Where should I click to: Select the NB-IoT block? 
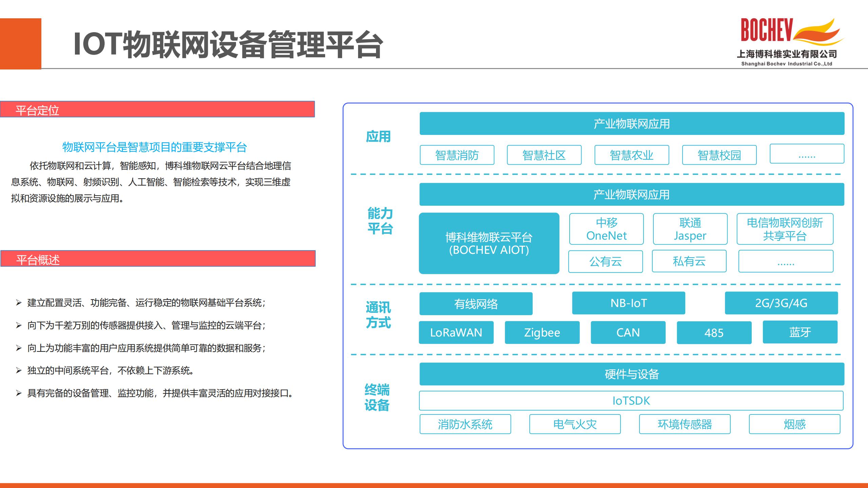(x=629, y=303)
